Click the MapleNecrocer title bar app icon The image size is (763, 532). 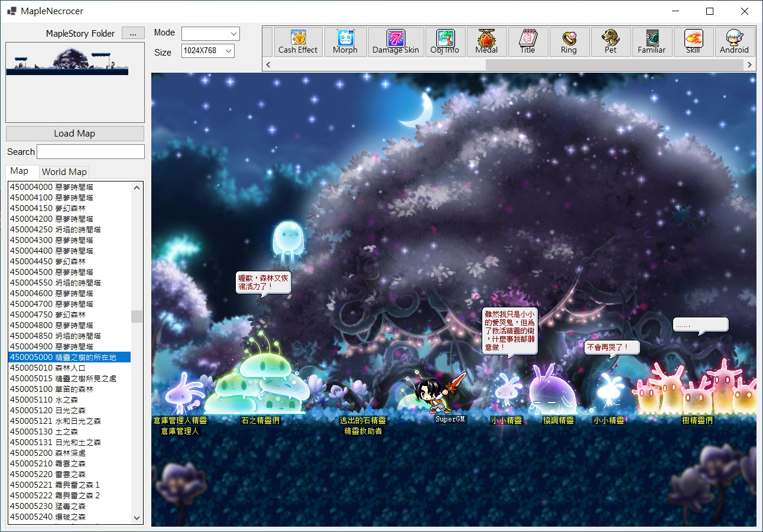11,11
